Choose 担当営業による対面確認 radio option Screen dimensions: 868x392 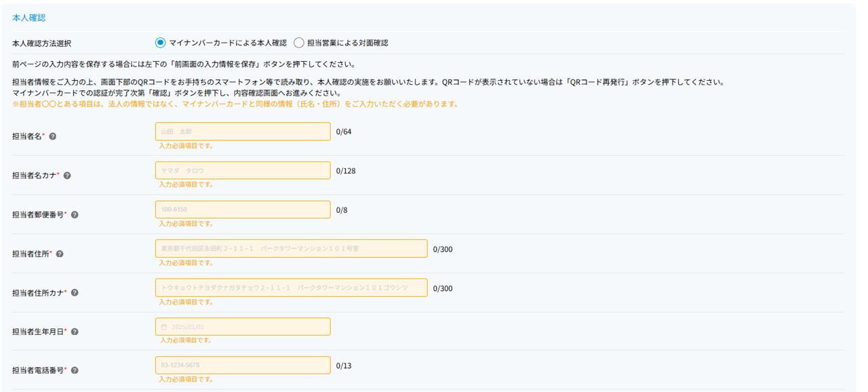299,43
